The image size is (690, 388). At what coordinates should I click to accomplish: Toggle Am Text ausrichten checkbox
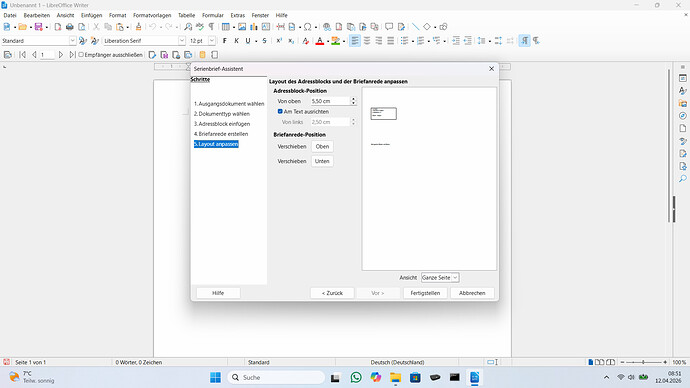click(x=280, y=112)
